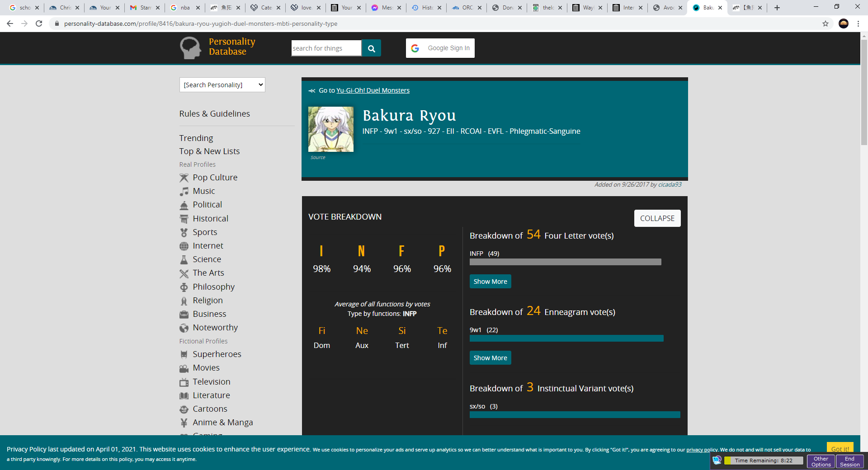Click the Political building icon

pos(184,205)
